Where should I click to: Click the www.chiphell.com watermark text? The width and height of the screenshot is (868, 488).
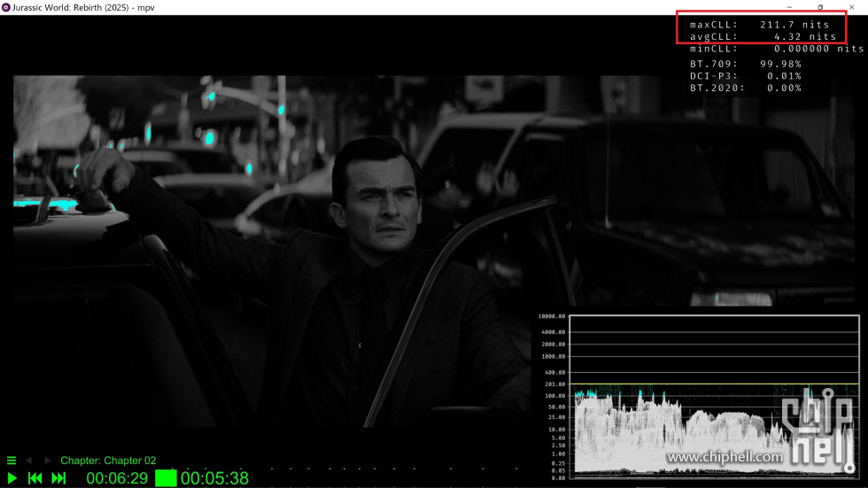pyautogui.click(x=725, y=457)
